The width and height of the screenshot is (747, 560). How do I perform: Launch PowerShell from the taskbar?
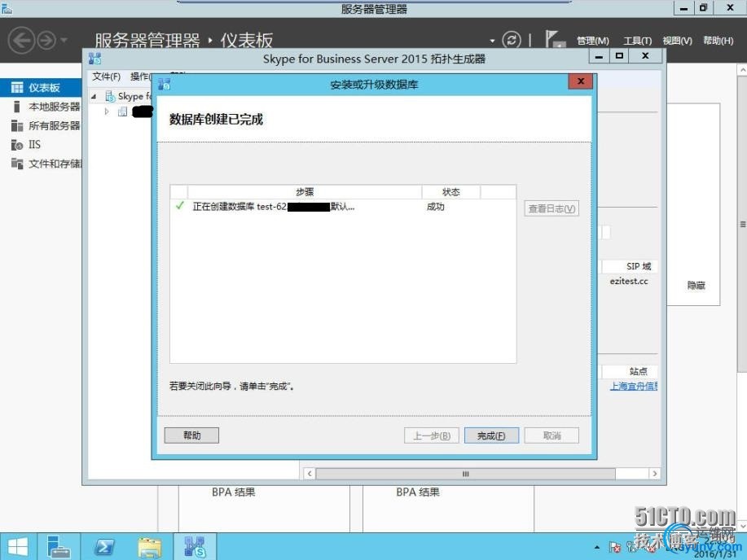coord(104,547)
